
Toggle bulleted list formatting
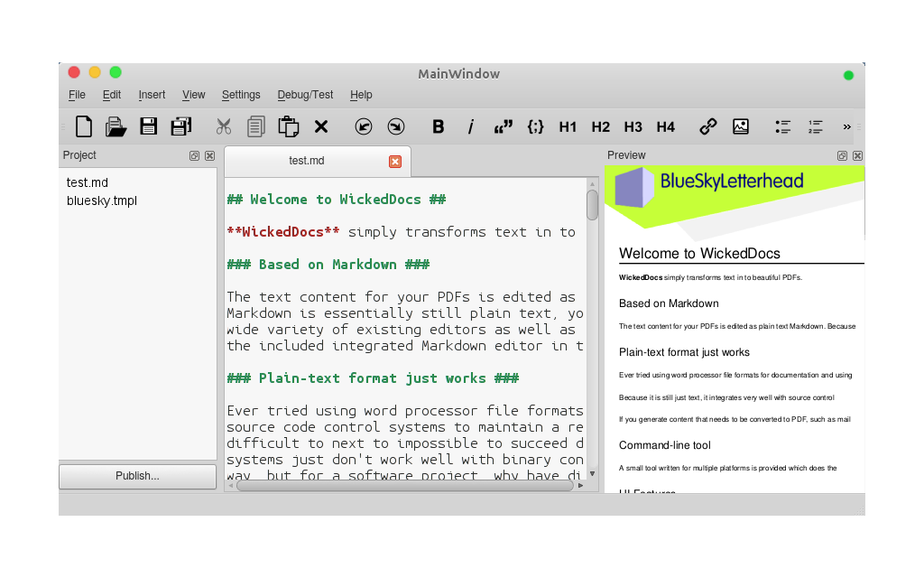coord(783,126)
